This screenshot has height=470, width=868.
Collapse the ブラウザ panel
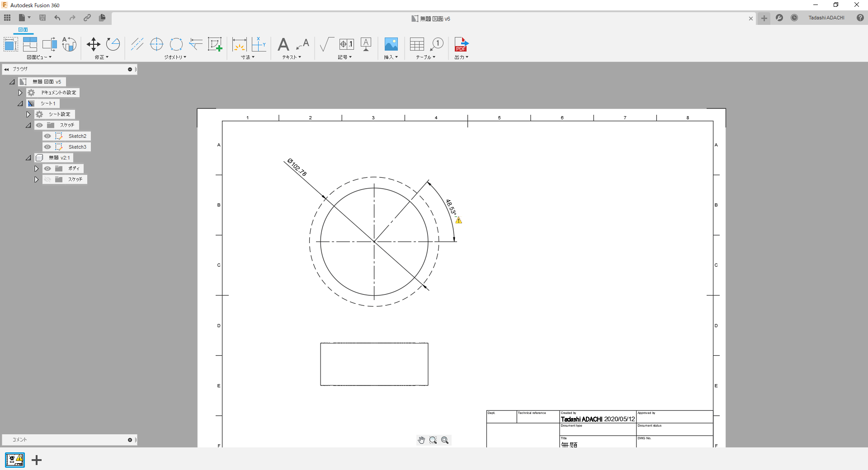[6, 69]
